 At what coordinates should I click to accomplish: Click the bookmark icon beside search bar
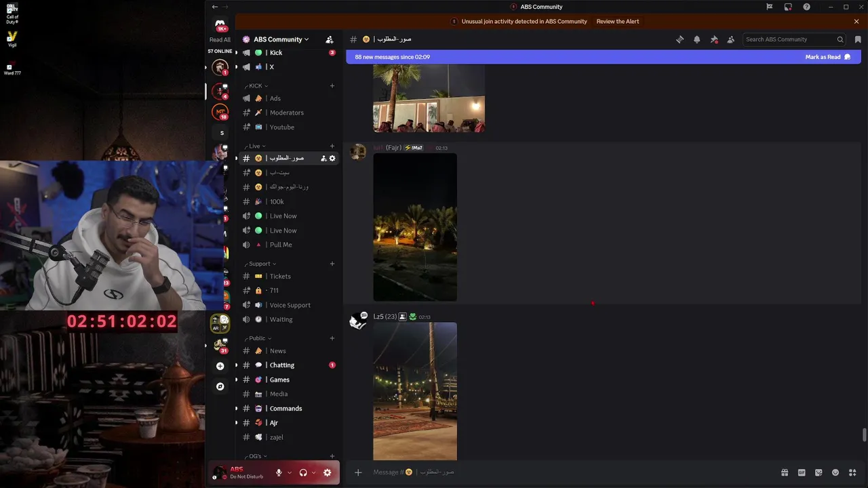click(x=857, y=39)
